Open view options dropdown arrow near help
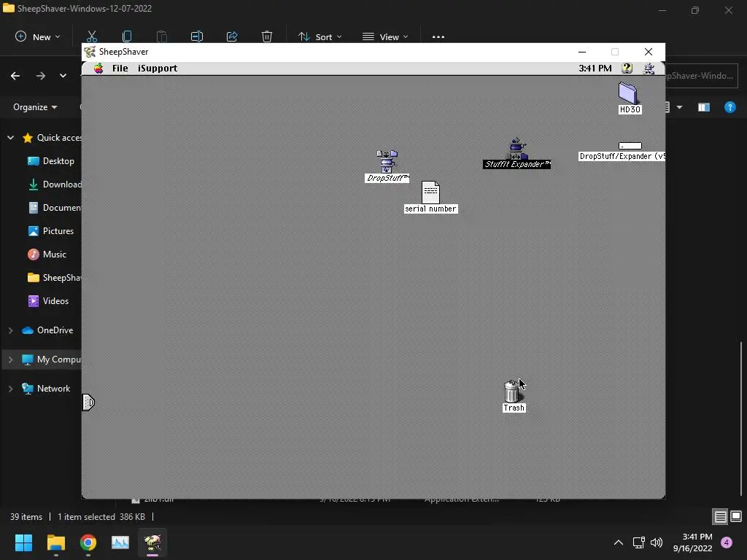 679,108
